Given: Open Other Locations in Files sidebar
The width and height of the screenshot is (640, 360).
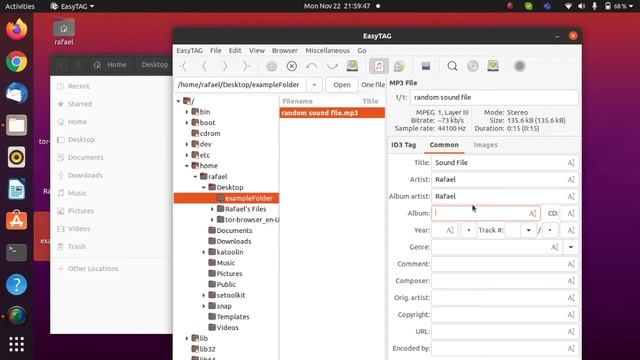Looking at the screenshot, I should click(93, 269).
